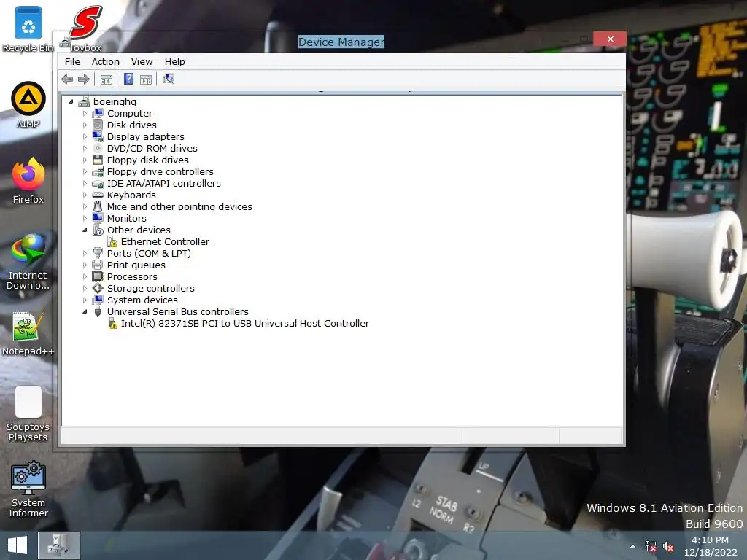Click the Back arrow toolbar icon

tap(67, 79)
